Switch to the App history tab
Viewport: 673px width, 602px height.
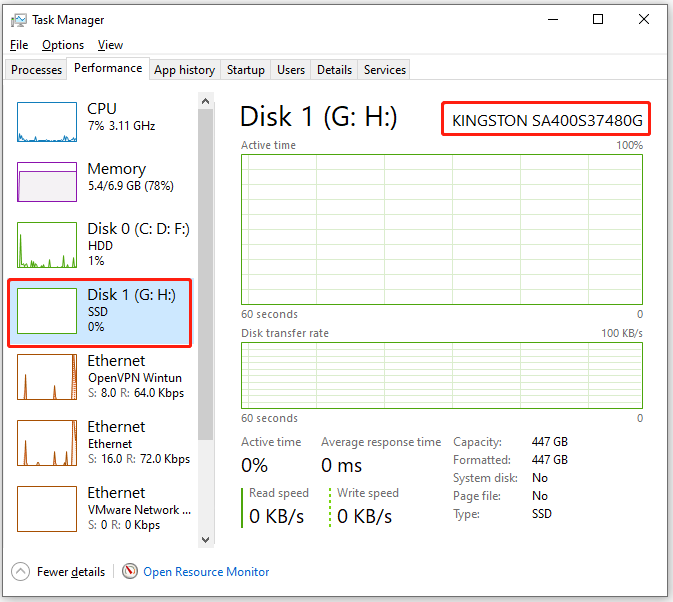(185, 70)
